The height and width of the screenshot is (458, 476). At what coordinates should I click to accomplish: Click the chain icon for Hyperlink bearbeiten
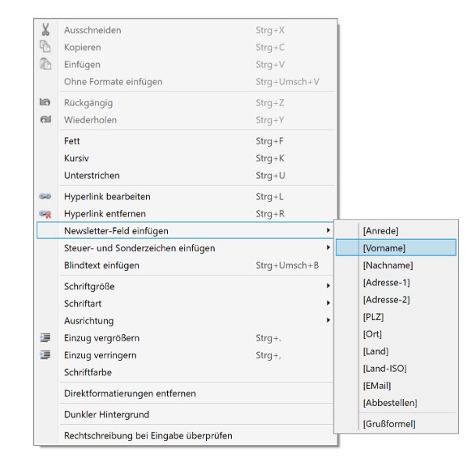45,196
